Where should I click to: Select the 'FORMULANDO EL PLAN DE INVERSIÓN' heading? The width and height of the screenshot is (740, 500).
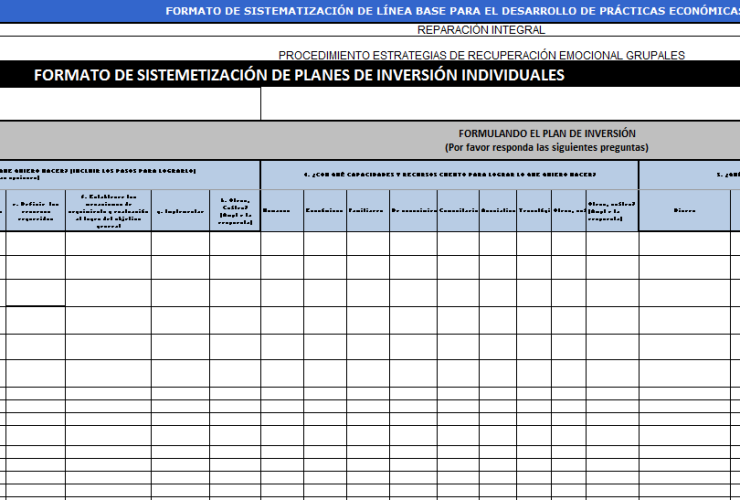pos(547,134)
